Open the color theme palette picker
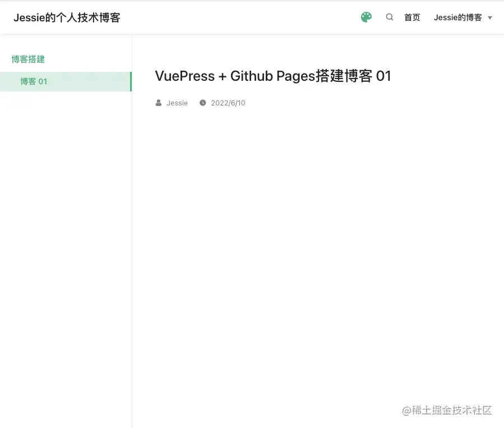504x428 pixels. coord(366,17)
